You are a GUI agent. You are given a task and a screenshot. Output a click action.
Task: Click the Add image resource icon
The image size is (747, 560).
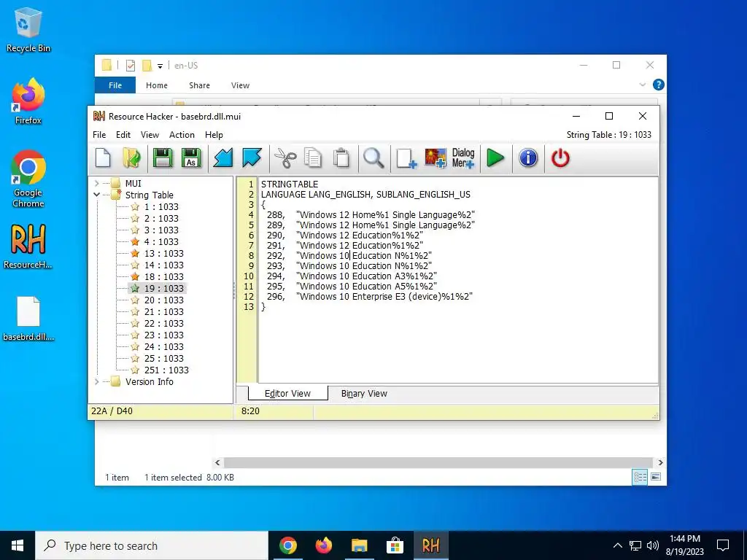click(436, 158)
